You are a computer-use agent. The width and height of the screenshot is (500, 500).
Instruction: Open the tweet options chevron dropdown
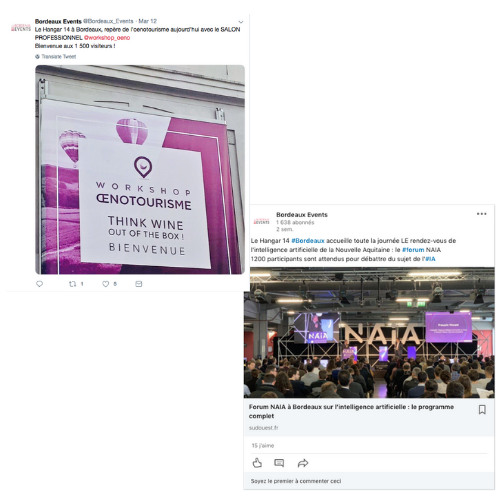241,22
